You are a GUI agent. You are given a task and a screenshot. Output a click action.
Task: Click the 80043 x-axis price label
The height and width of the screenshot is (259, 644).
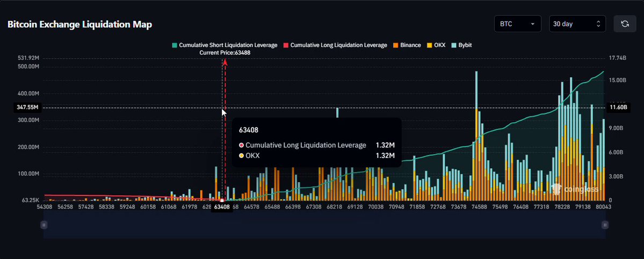click(604, 207)
